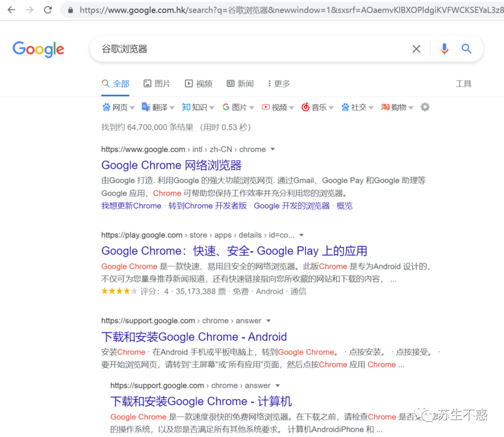Expand the 购物 dropdown arrow
This screenshot has width=504, height=437.
411,108
